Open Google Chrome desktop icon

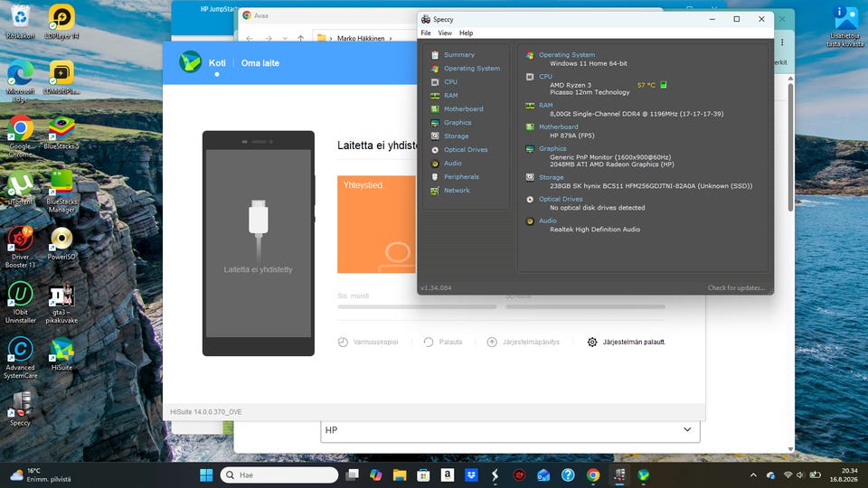pos(21,136)
